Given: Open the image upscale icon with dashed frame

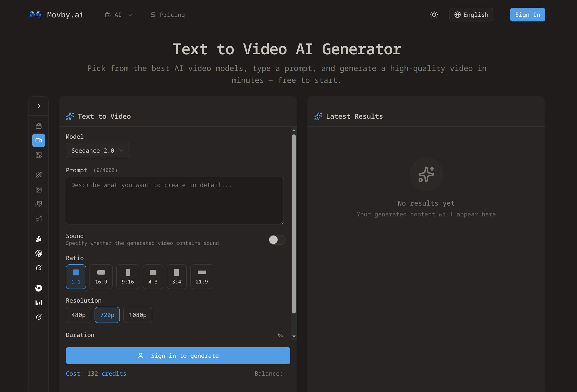Looking at the screenshot, I should pyautogui.click(x=39, y=219).
